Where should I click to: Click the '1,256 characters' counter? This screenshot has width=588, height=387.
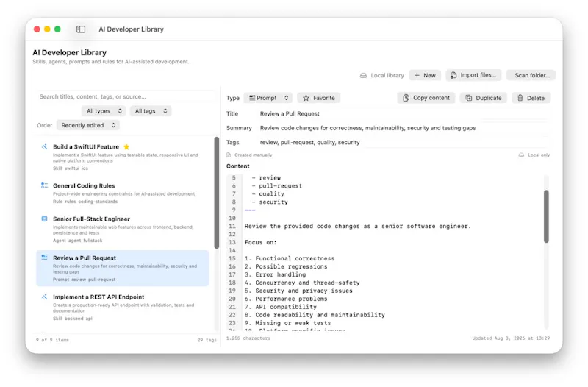pyautogui.click(x=248, y=338)
